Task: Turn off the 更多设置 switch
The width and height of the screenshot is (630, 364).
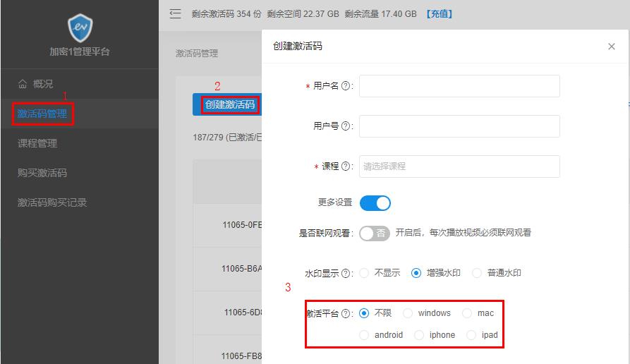Action: tap(375, 203)
